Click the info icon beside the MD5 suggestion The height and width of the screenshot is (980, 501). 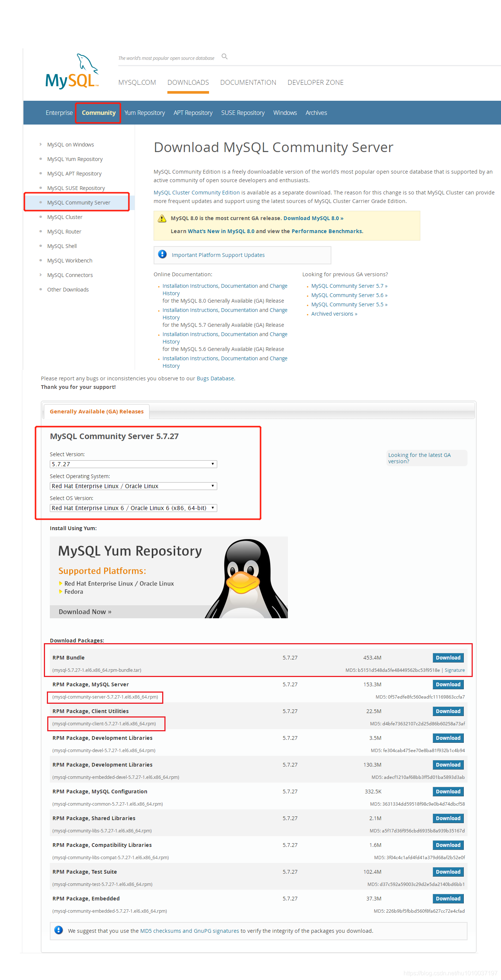pos(59,930)
